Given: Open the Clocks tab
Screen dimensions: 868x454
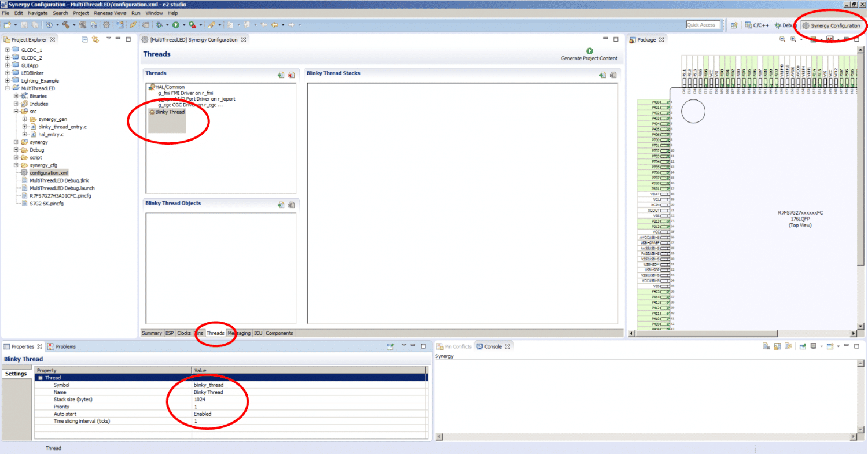Looking at the screenshot, I should tap(184, 333).
